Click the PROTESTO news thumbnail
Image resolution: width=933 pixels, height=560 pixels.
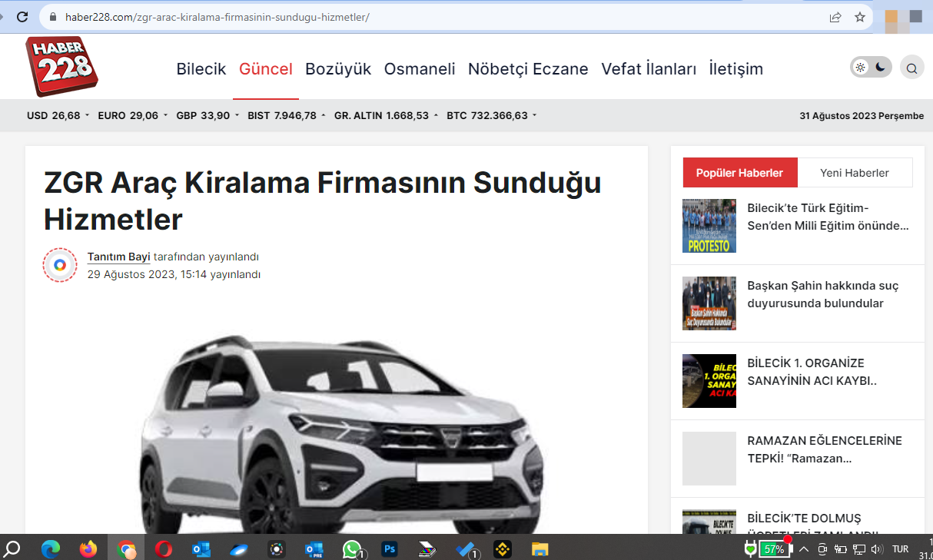point(709,226)
